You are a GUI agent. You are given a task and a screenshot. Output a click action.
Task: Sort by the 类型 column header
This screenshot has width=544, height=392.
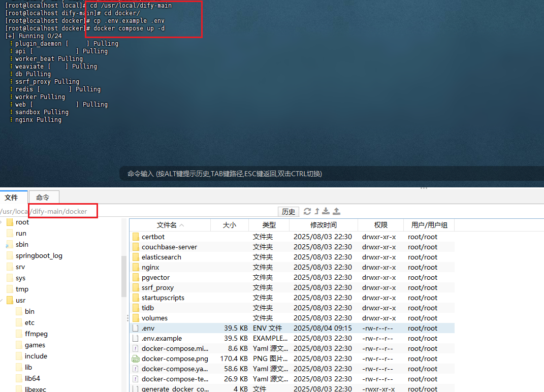269,225
